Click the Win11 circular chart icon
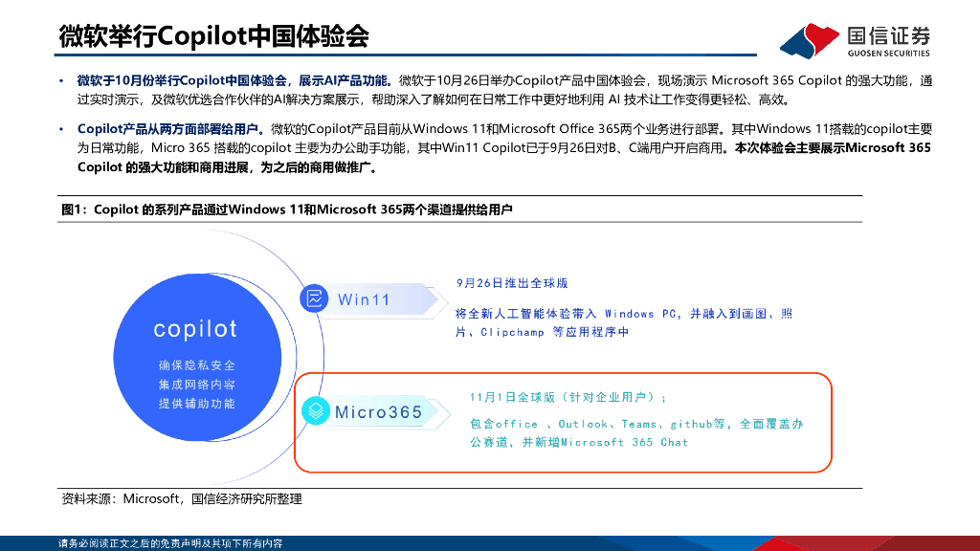980x551 pixels. pos(314,298)
